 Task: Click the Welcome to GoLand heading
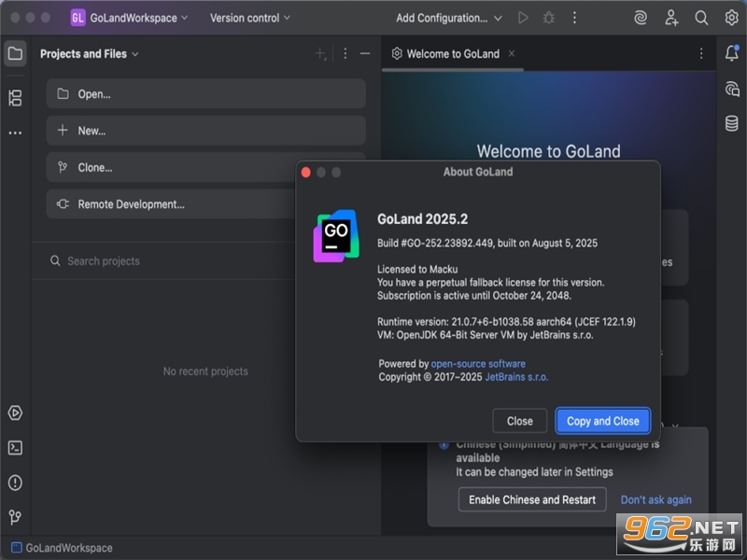(548, 151)
